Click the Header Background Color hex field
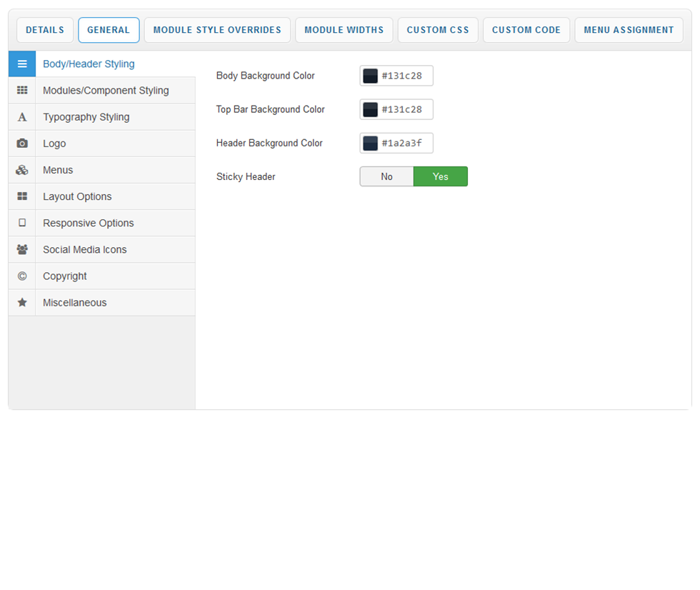The height and width of the screenshot is (590, 700). point(404,143)
